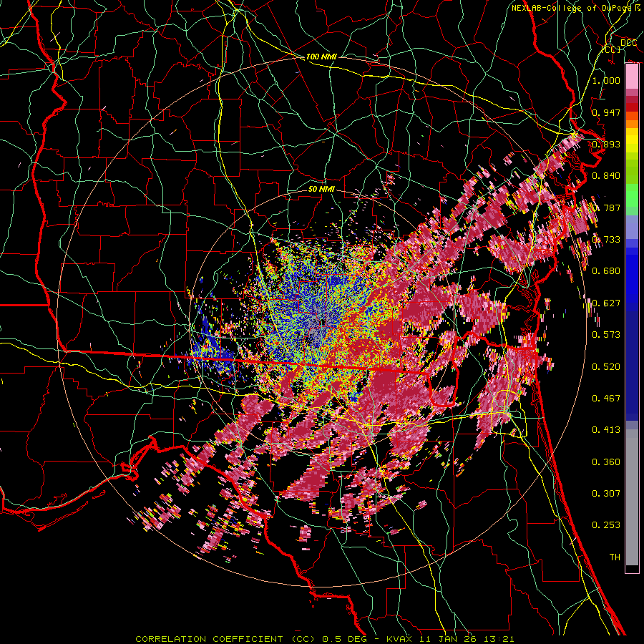Screen dimensions: 644x644
Task: Click the TH threshold legend label
Action: 615,557
